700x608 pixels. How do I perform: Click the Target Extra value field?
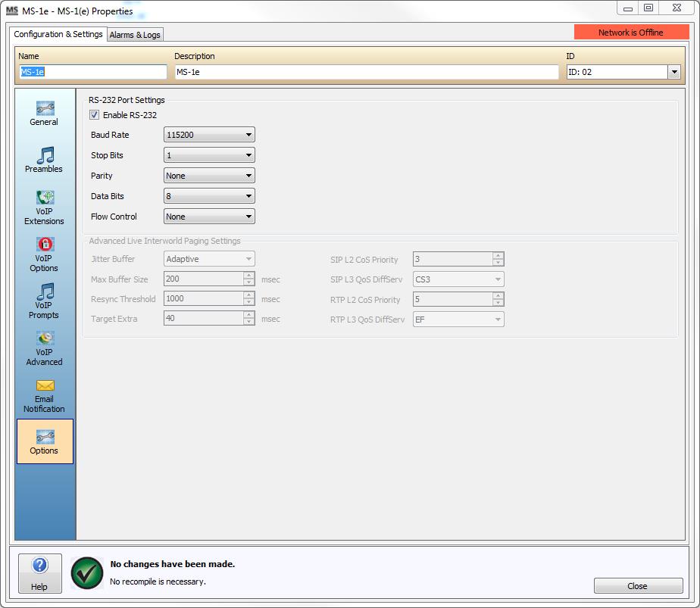click(x=204, y=318)
